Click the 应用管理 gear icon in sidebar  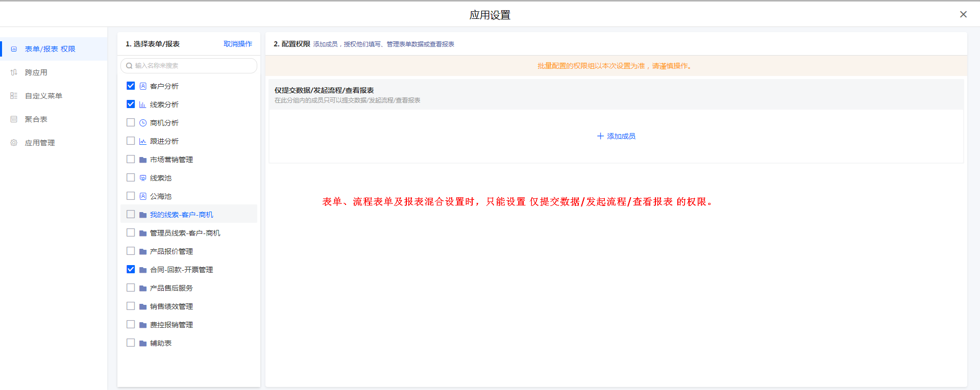coord(14,143)
